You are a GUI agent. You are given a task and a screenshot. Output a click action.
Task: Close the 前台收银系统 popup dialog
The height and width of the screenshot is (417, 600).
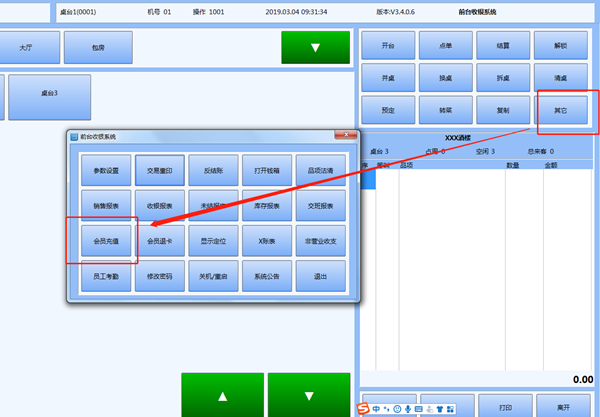click(345, 136)
